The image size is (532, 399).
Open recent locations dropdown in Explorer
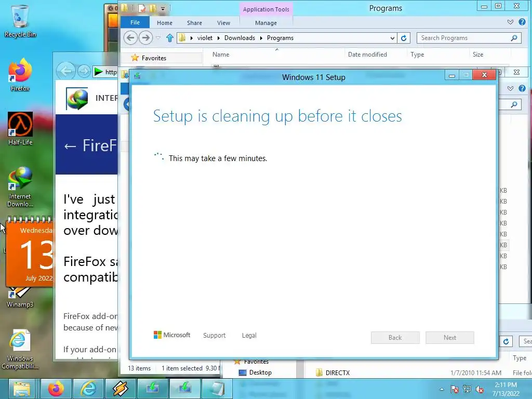(x=158, y=38)
